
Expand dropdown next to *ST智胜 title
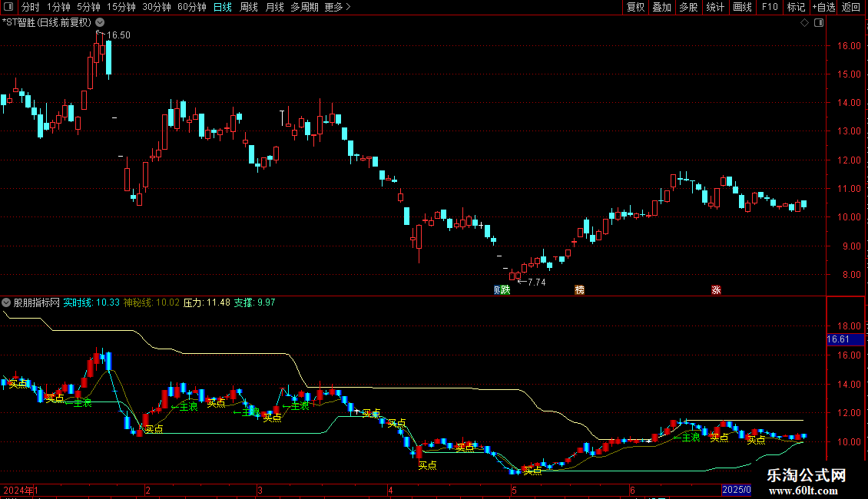coord(100,22)
